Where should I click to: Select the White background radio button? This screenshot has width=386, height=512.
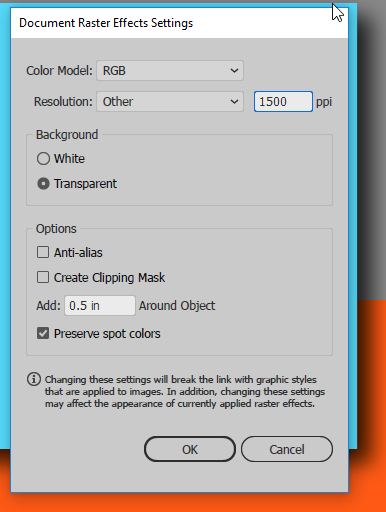(x=43, y=159)
